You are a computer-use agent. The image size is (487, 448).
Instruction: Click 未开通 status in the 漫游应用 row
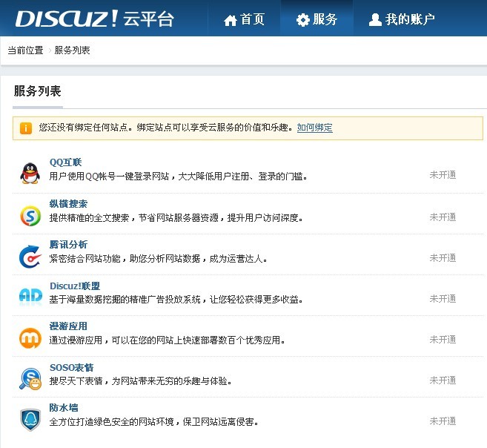pos(443,340)
